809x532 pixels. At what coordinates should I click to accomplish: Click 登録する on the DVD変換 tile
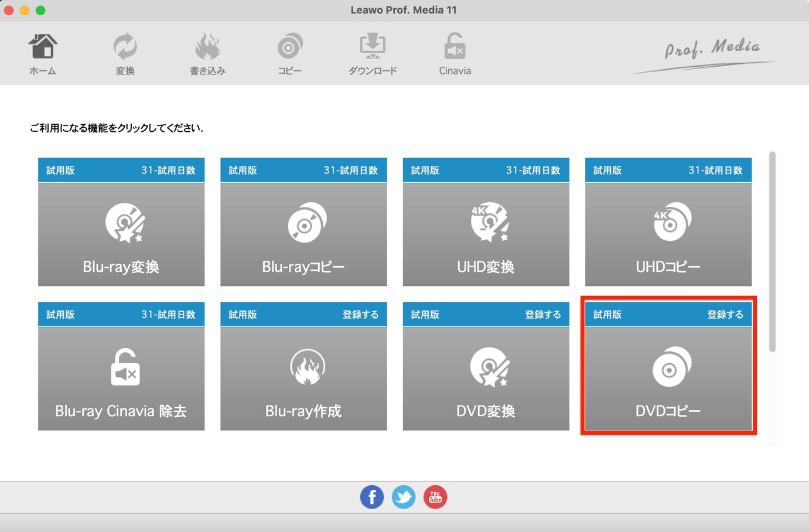pos(543,315)
